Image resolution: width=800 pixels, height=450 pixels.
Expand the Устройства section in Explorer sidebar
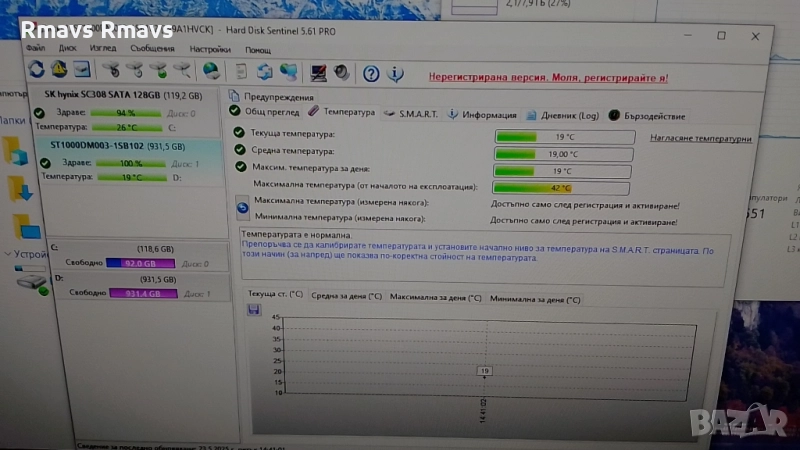coord(8,255)
